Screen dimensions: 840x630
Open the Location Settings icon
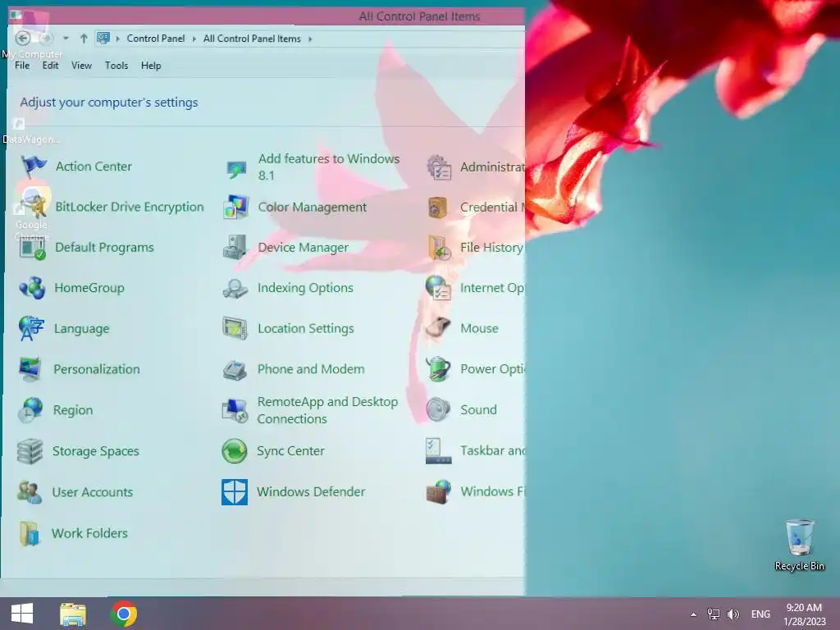(x=235, y=328)
